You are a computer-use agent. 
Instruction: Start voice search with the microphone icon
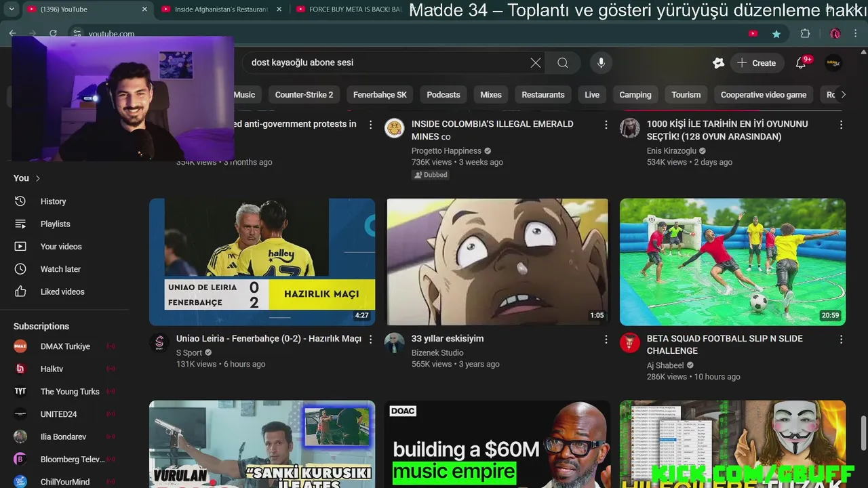pyautogui.click(x=601, y=62)
